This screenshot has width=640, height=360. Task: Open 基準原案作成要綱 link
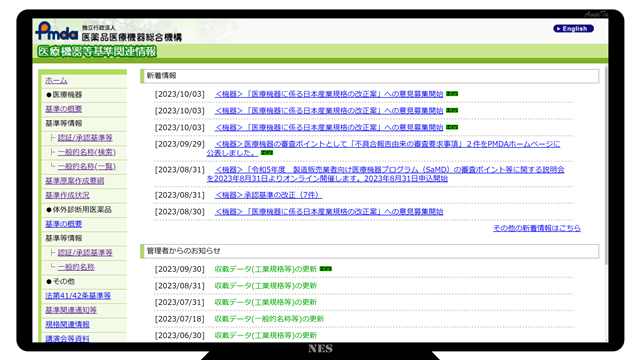[75, 181]
